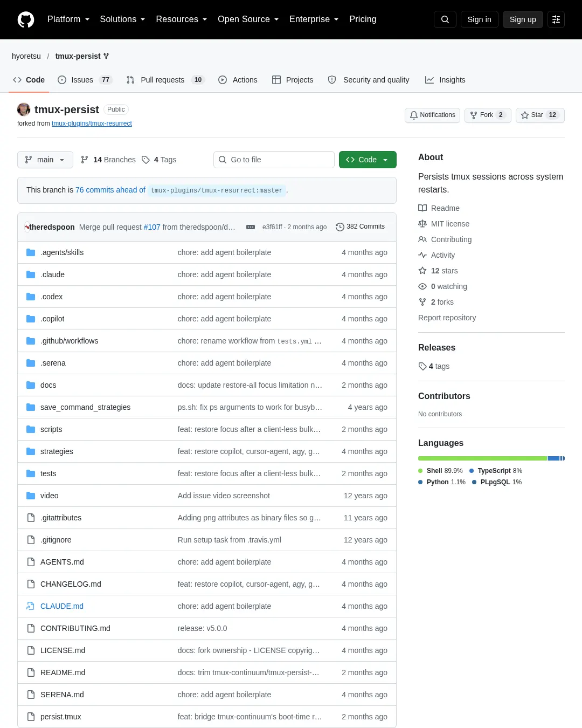
Task: Open the main branch selector dropdown
Action: click(x=45, y=160)
